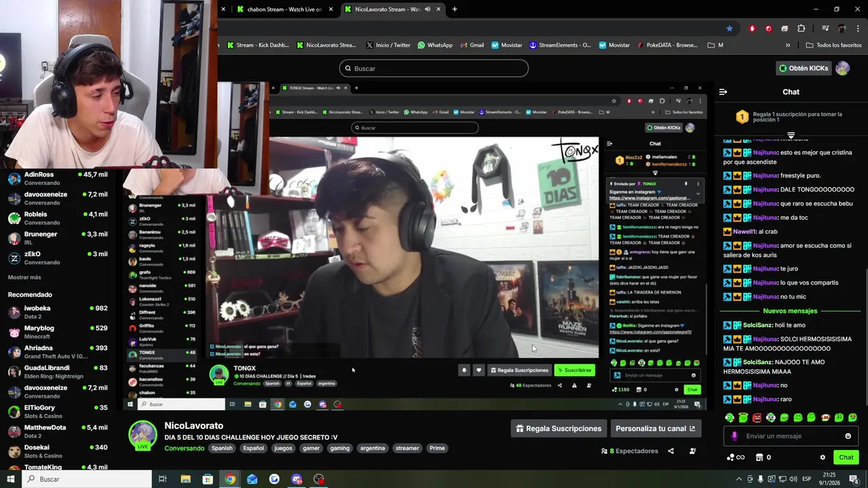Open Task View on the taskbar
Image resolution: width=868 pixels, height=488 pixels.
click(163, 479)
